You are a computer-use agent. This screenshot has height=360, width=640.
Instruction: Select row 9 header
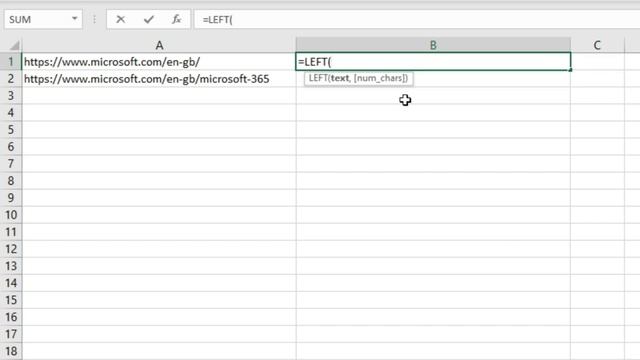pos(11,198)
